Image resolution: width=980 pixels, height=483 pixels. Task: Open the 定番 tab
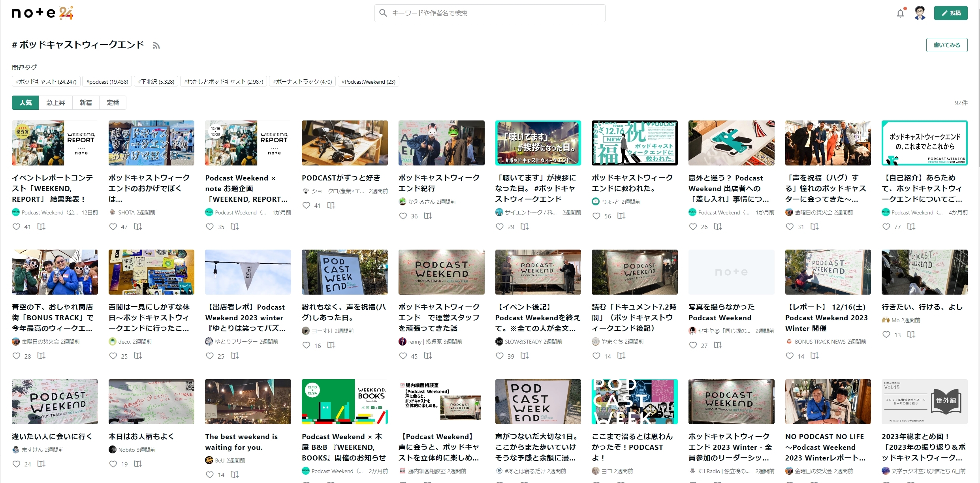click(113, 103)
